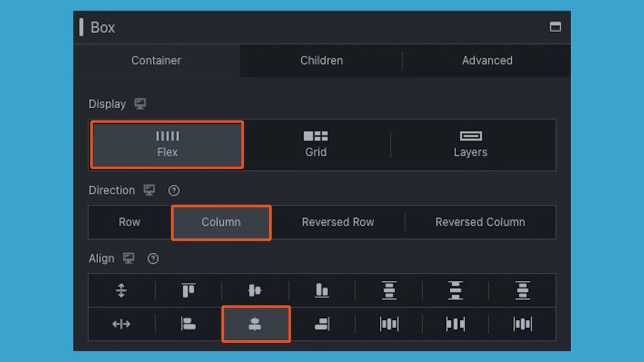Set direction to Column
Viewport: 644px width, 362px height.
click(221, 222)
